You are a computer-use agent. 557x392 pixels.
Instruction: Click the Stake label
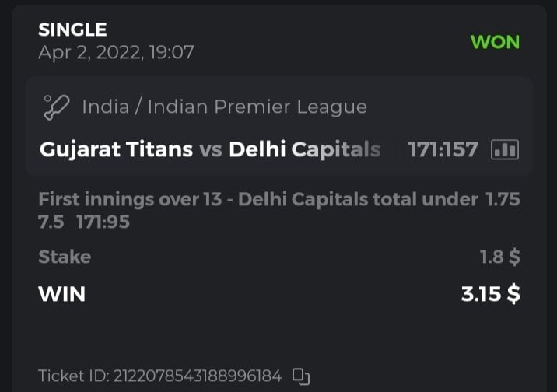65,257
